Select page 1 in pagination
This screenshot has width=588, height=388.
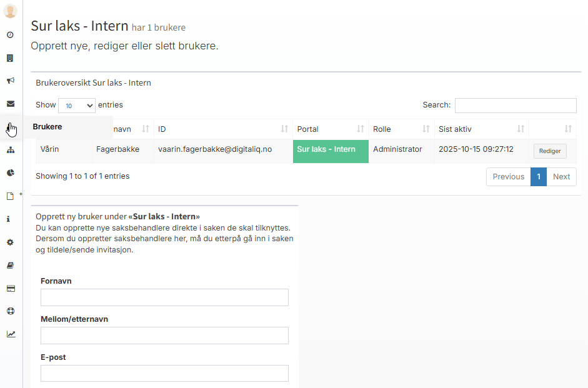[x=538, y=177]
